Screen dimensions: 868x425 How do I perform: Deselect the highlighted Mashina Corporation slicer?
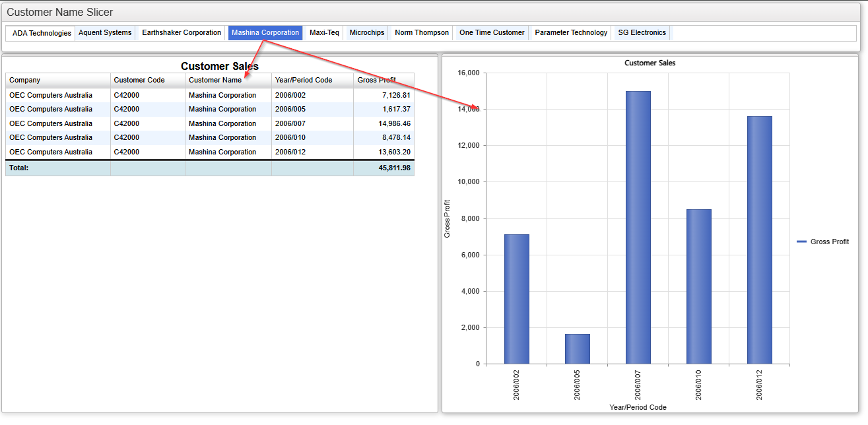[x=265, y=32]
